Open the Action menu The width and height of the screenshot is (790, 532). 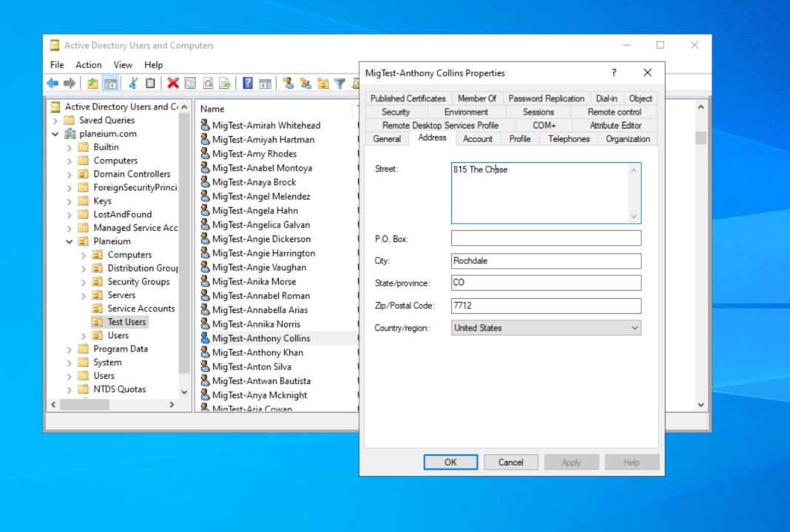tap(88, 64)
